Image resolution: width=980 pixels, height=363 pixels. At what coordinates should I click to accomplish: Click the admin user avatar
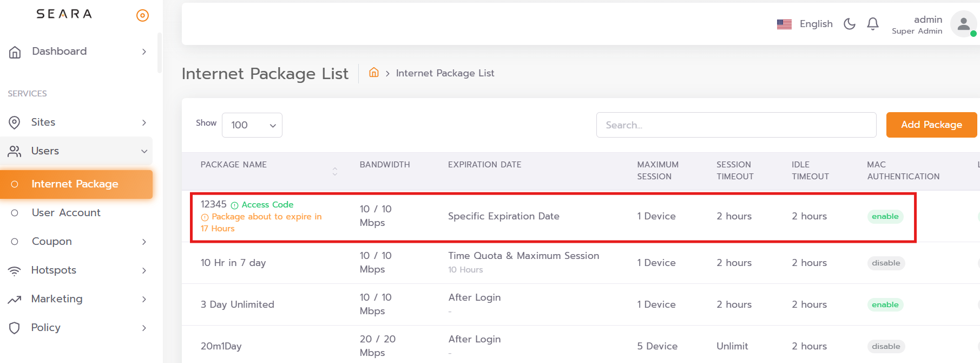click(x=963, y=24)
